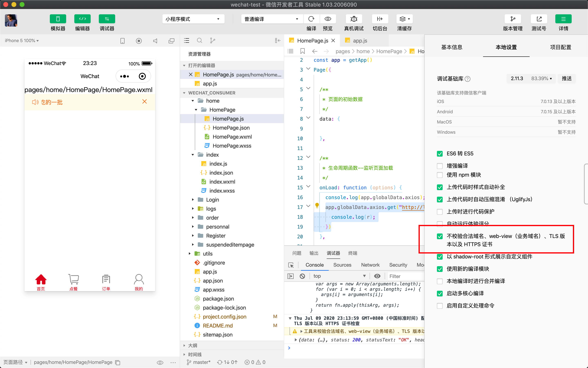This screenshot has height=368, width=588.
Task: Uncheck ES6 转 ES5 checkbox
Action: 440,154
